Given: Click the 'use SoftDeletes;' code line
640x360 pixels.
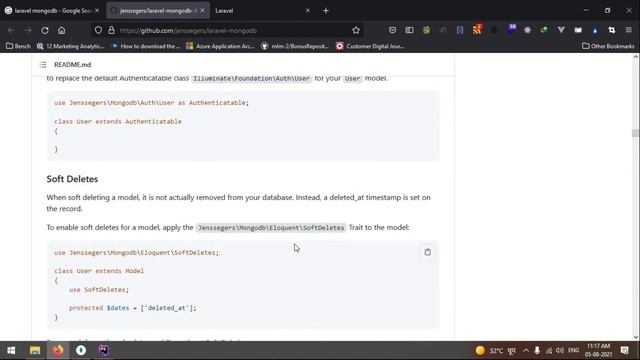Looking at the screenshot, I should [99, 290].
